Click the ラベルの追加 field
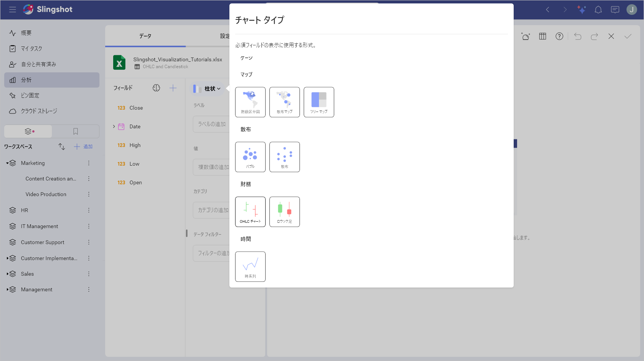The image size is (644, 361). [x=211, y=124]
